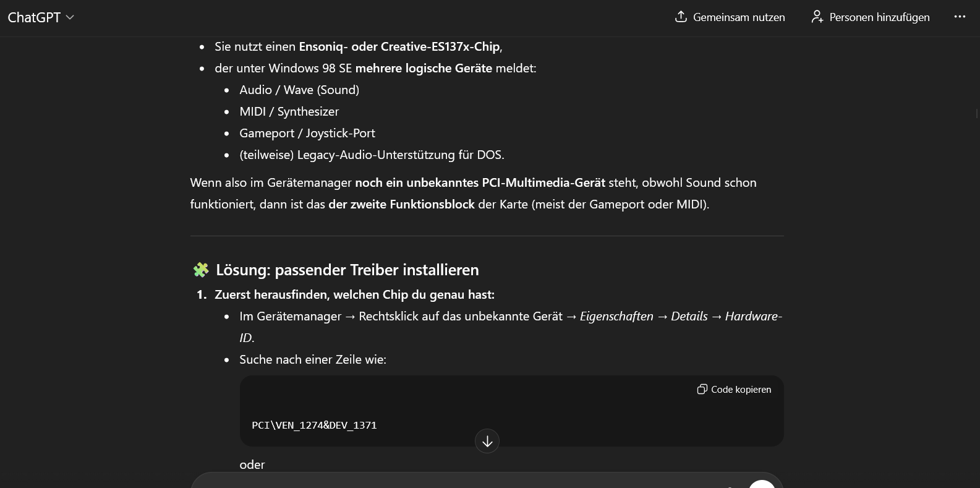Image resolution: width=980 pixels, height=488 pixels.
Task: Click the bold text 'Ensoniq- oder Creative-ES137x-Chip'
Action: 399,46
